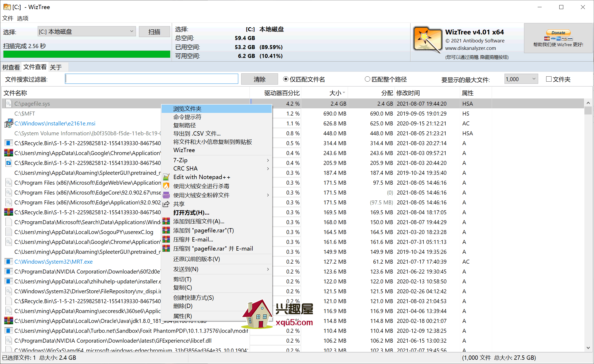Open the 文件 menu
Screen dimensions: 594x364
pos(8,18)
